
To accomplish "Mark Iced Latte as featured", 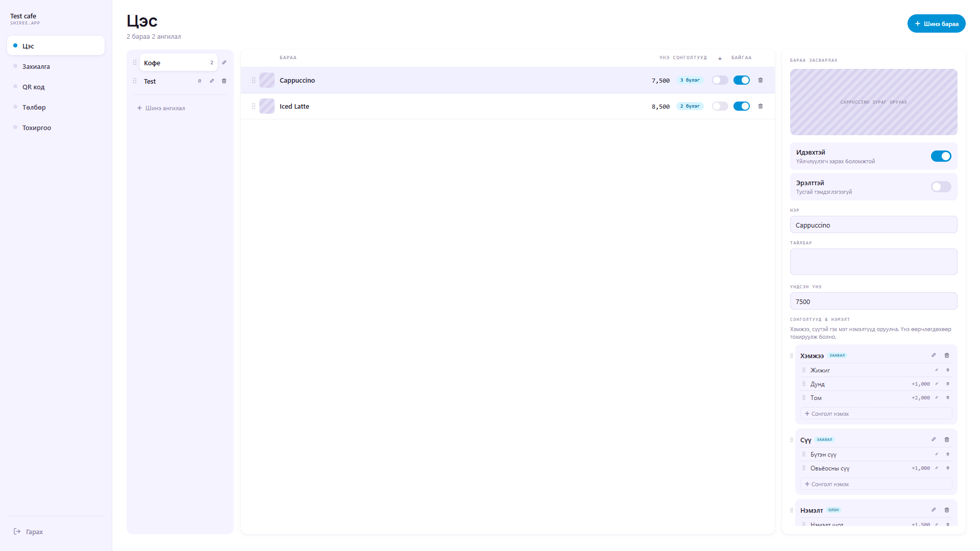I will click(x=720, y=106).
